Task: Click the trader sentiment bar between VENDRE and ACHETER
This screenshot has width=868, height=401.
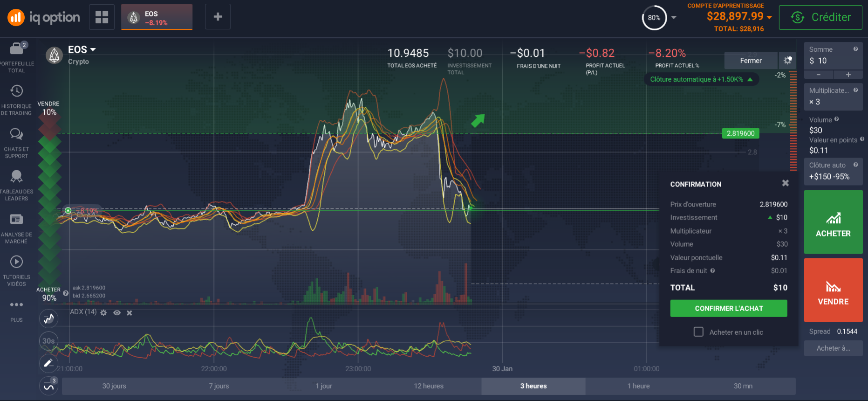Action: coord(49,200)
